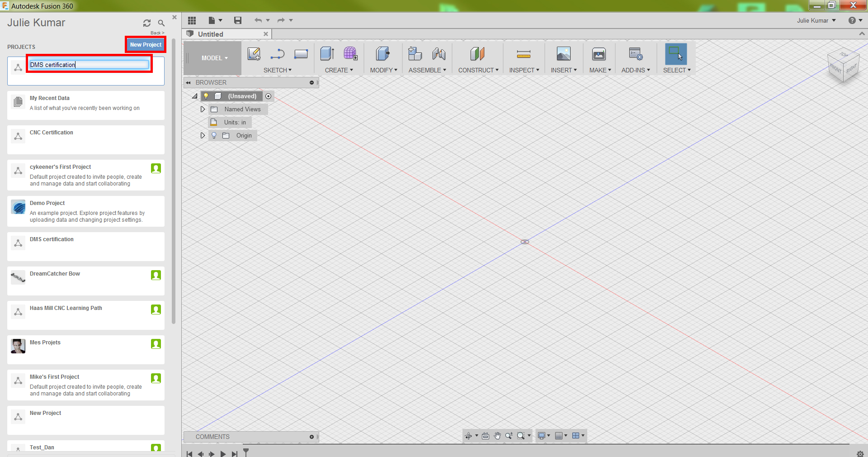The image size is (868, 457).
Task: Select the sketch Line tool icon
Action: point(277,54)
